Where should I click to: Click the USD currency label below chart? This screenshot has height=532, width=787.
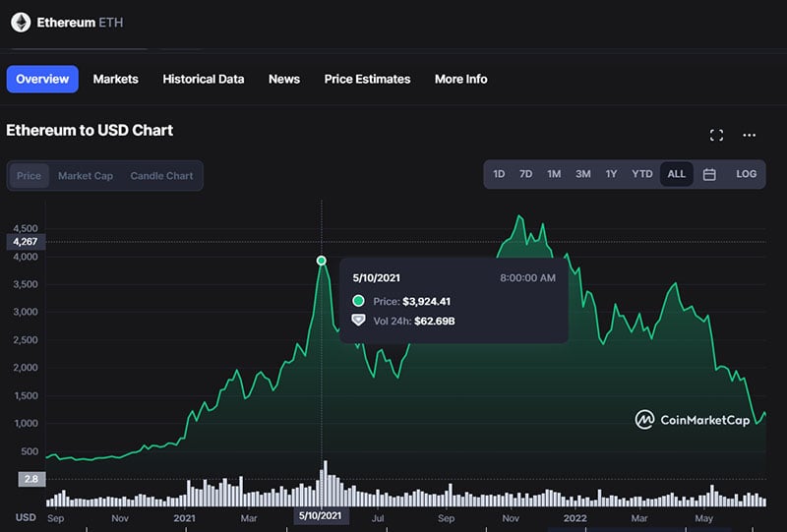coord(26,517)
